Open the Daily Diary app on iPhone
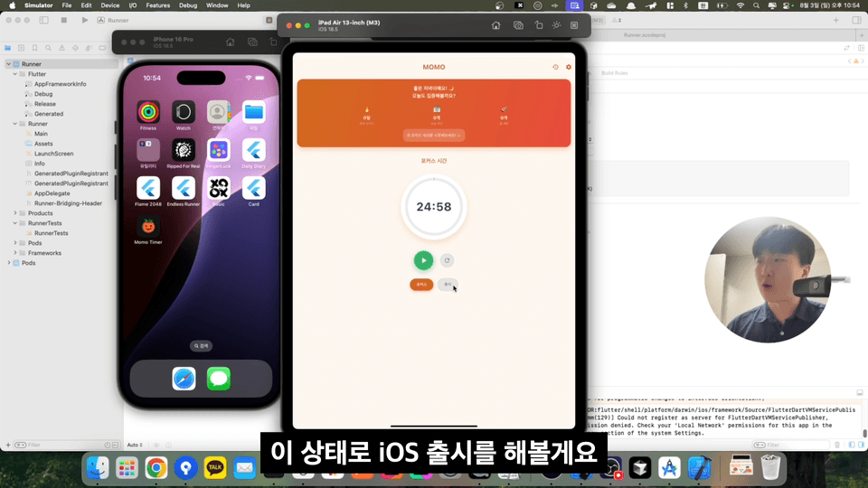 [x=253, y=150]
